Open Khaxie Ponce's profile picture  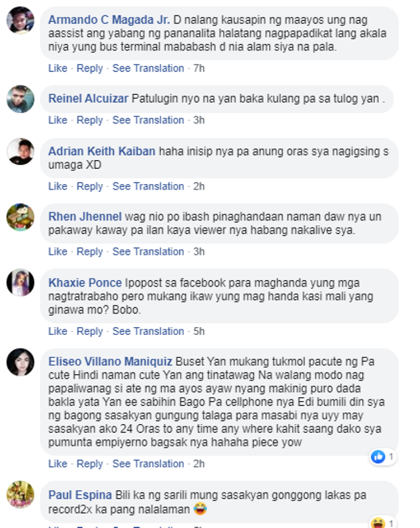(21, 282)
